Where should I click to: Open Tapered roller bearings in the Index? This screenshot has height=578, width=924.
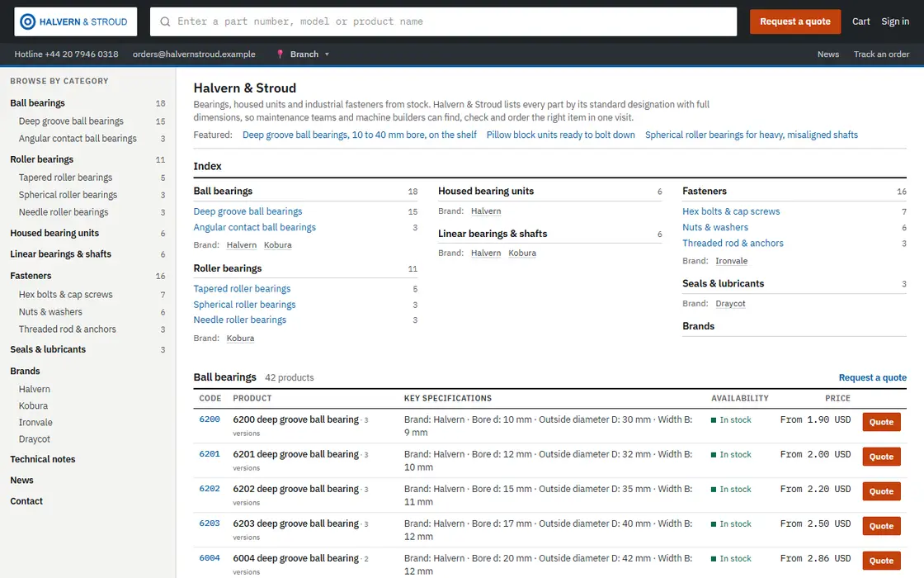243,288
